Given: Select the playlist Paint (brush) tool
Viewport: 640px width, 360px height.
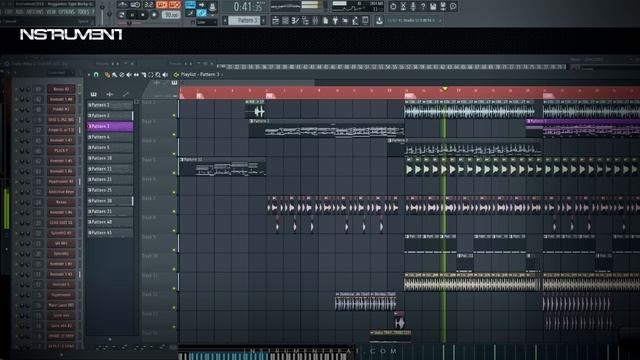Looking at the screenshot, I should coord(114,75).
